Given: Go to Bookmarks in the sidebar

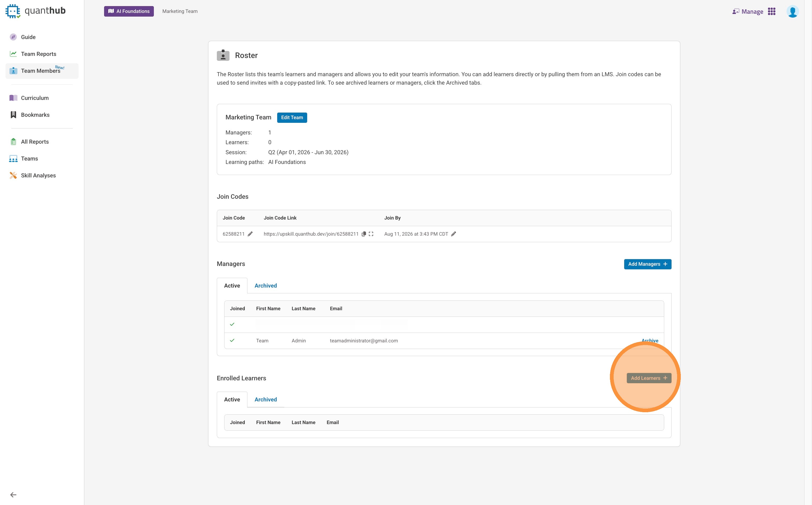Looking at the screenshot, I should coord(35,115).
